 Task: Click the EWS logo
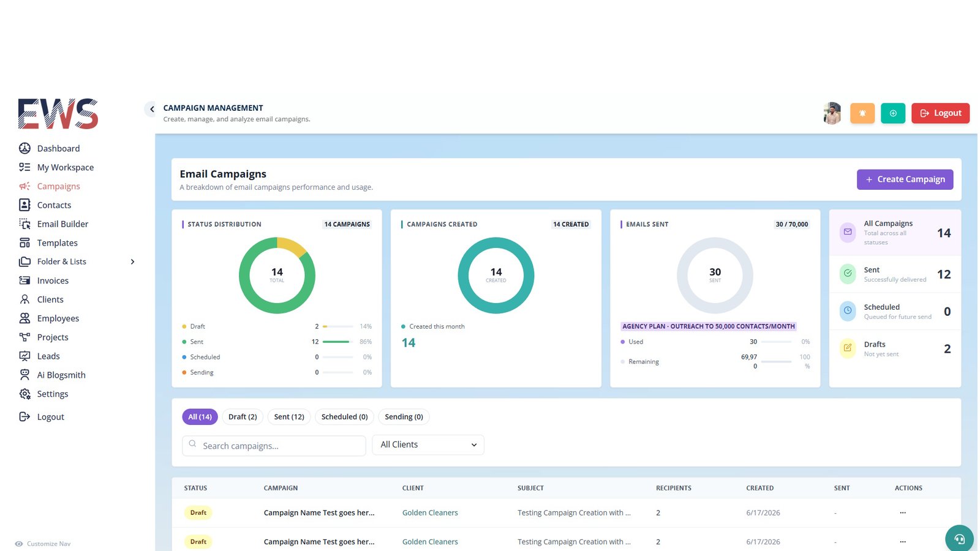[58, 114]
